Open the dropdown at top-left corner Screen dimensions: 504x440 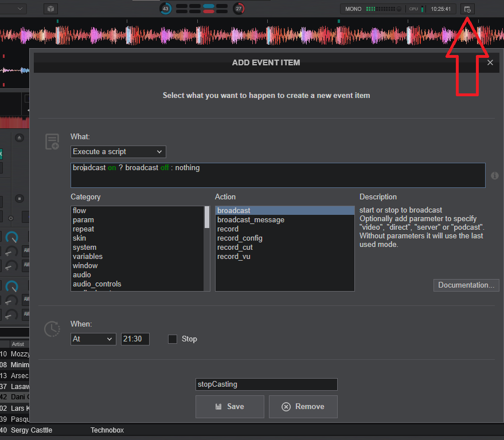point(13,9)
